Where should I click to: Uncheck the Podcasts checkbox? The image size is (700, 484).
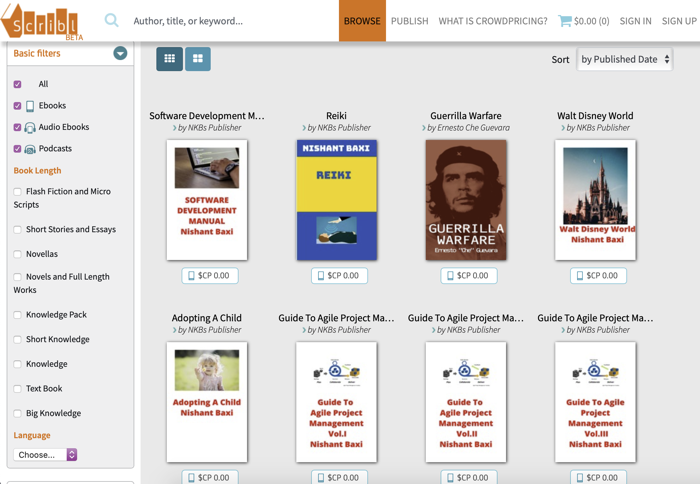tap(17, 149)
